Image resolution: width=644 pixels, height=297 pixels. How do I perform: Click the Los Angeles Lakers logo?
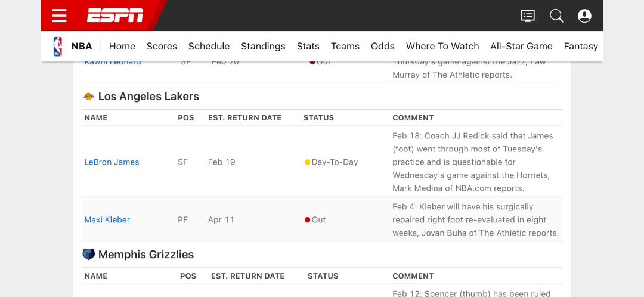89,97
